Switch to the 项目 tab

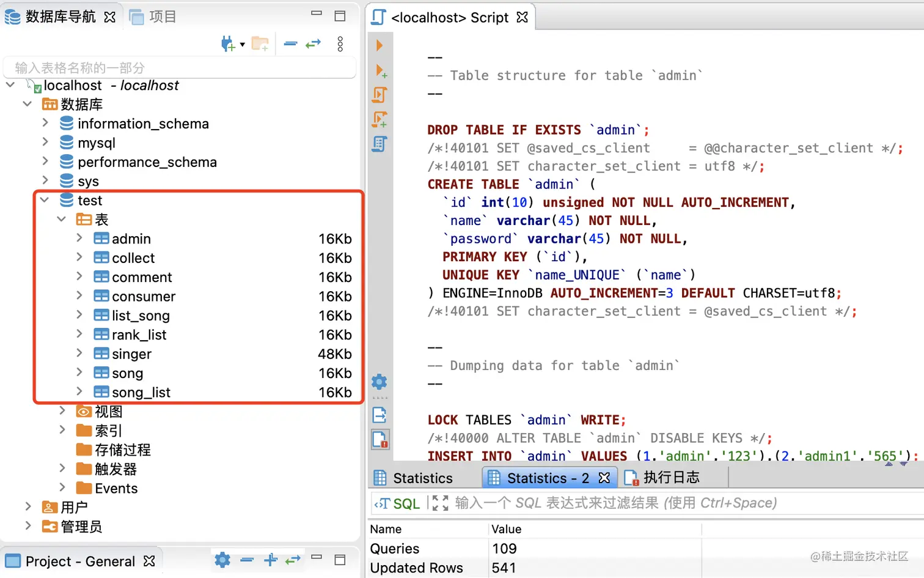tap(153, 17)
